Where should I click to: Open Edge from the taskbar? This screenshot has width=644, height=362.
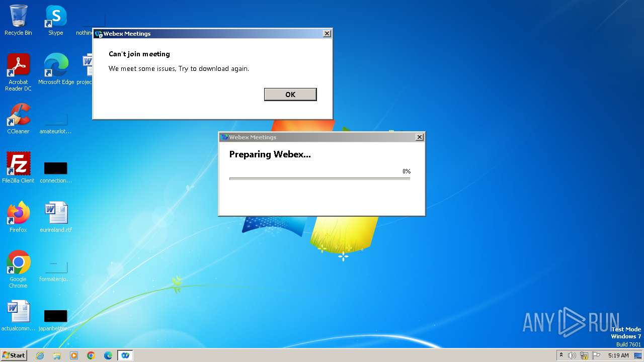pos(108,355)
